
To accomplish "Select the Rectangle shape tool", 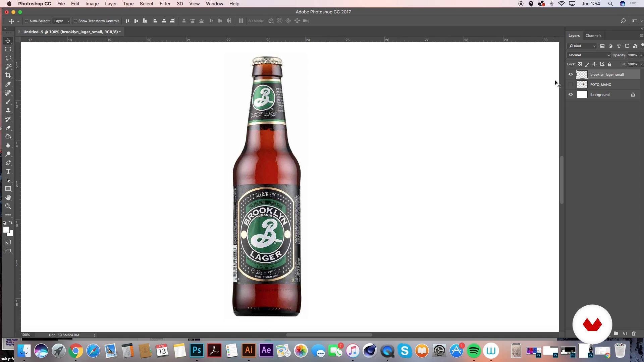I will click(x=8, y=189).
